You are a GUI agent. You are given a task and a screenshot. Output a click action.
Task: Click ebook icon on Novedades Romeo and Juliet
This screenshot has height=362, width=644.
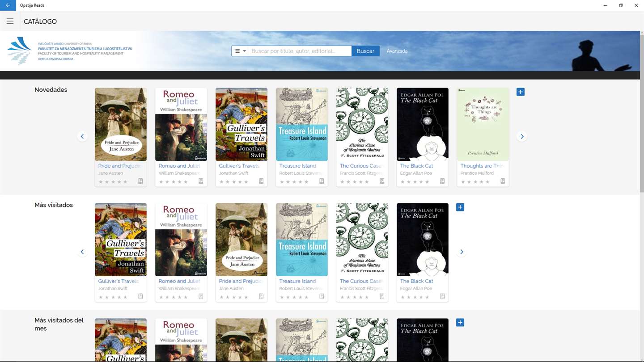point(201,181)
